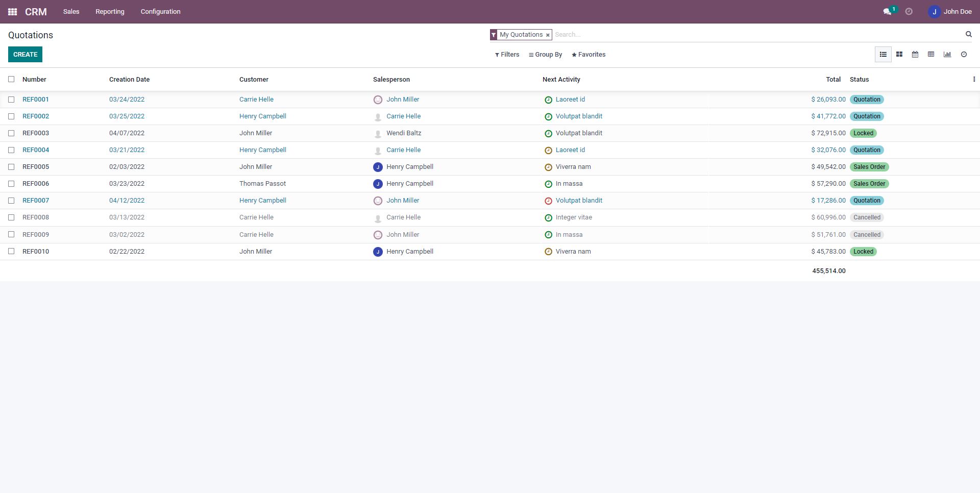Switch to Pivot table view
This screenshot has height=493, width=980.
[x=931, y=55]
